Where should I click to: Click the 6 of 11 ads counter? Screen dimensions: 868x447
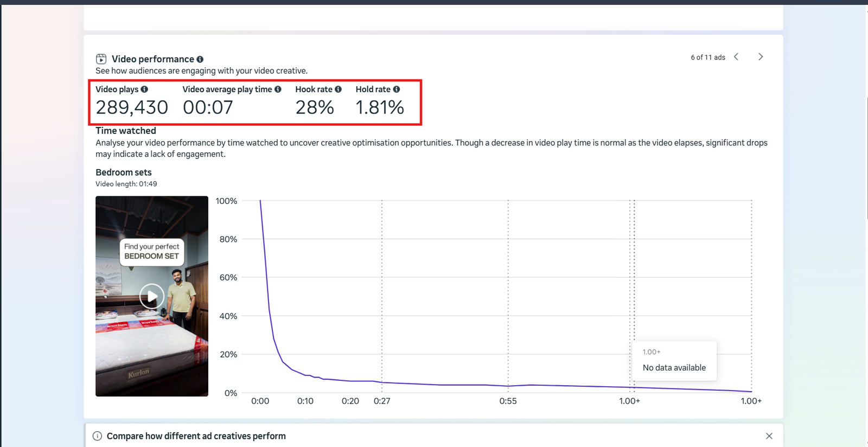point(707,58)
